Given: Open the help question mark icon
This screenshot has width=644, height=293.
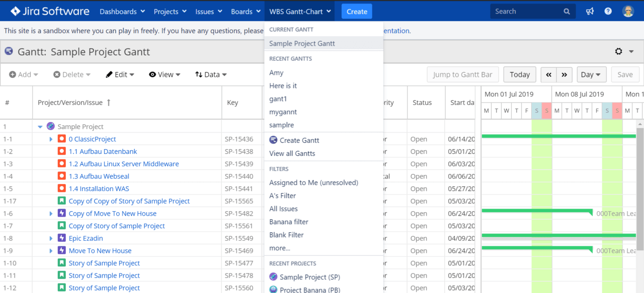Looking at the screenshot, I should 608,11.
